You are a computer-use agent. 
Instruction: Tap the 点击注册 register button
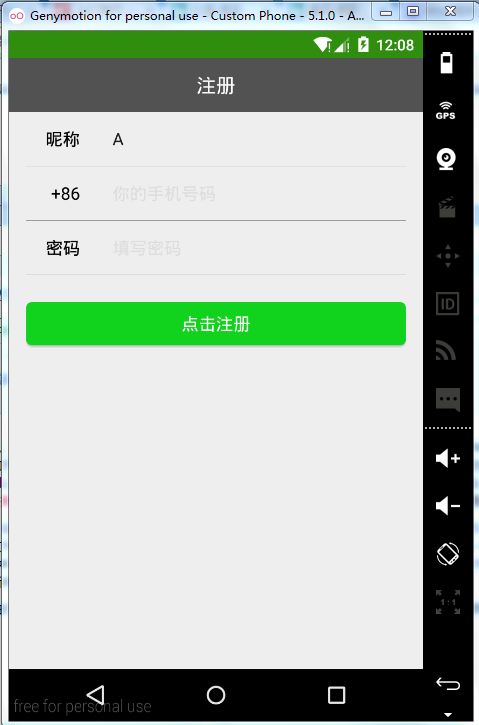[216, 324]
